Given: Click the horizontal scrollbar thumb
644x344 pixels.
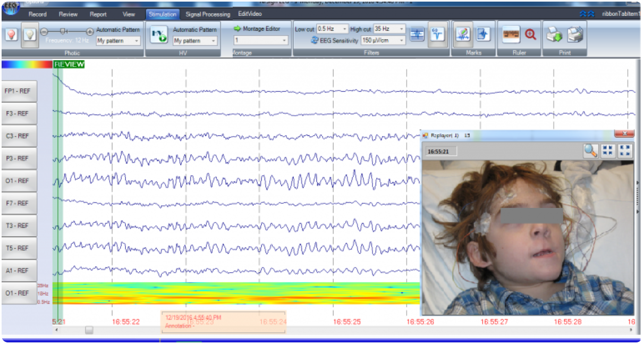Looking at the screenshot, I should pyautogui.click(x=89, y=330).
